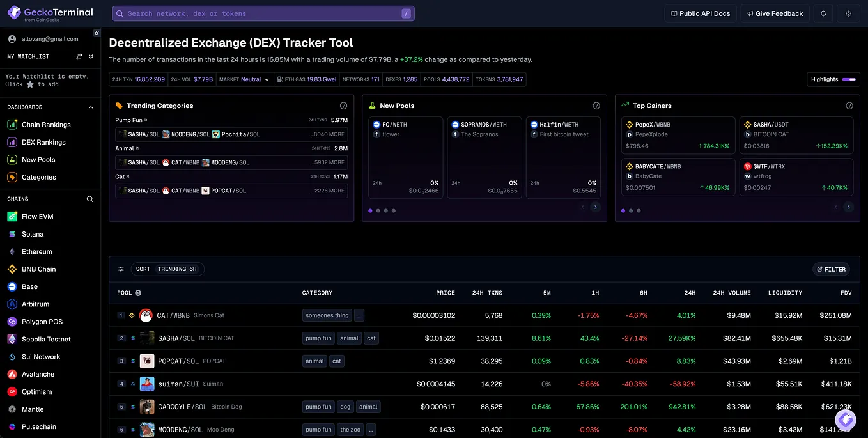This screenshot has width=868, height=438.
Task: Open Pump Fun category link
Action: point(131,120)
